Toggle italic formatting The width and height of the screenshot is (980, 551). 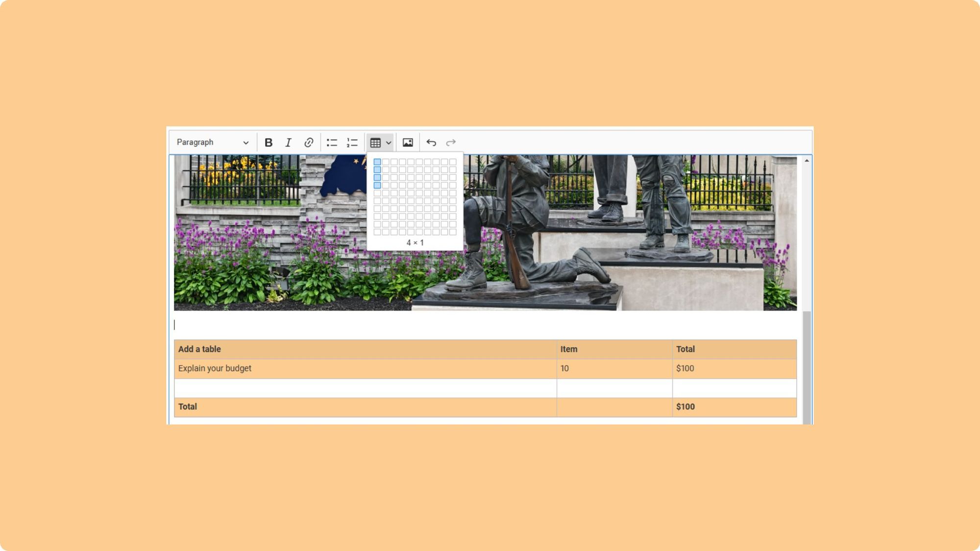(288, 143)
